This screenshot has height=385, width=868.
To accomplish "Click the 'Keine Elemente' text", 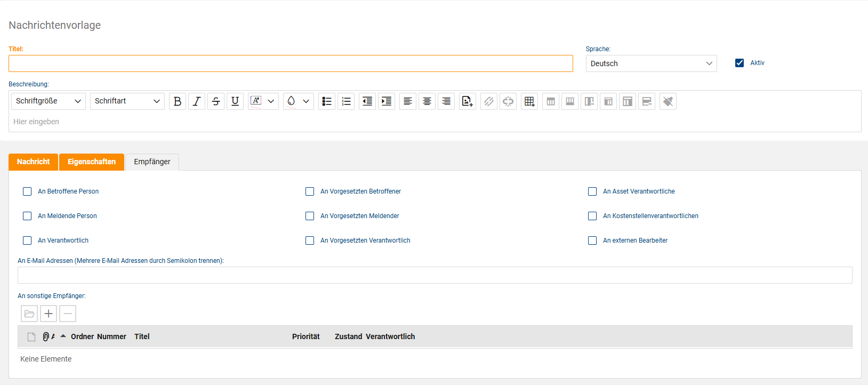I will coord(46,359).
